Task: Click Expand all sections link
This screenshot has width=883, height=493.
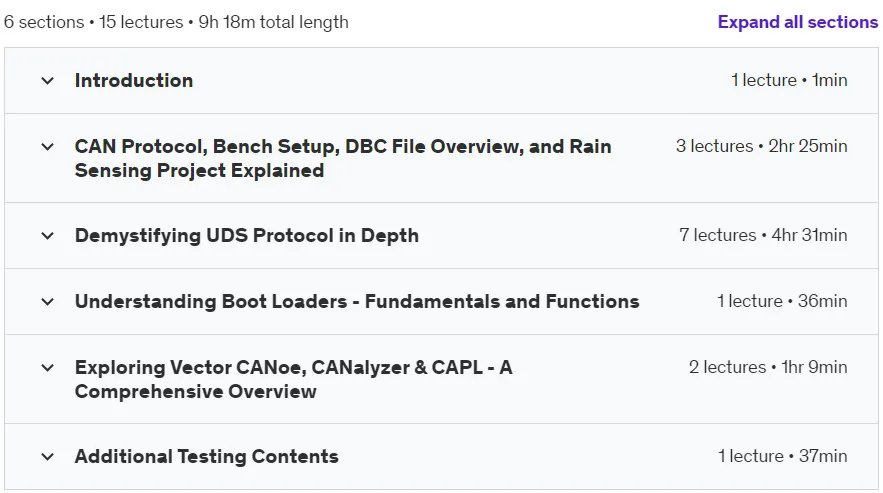Action: tap(797, 22)
